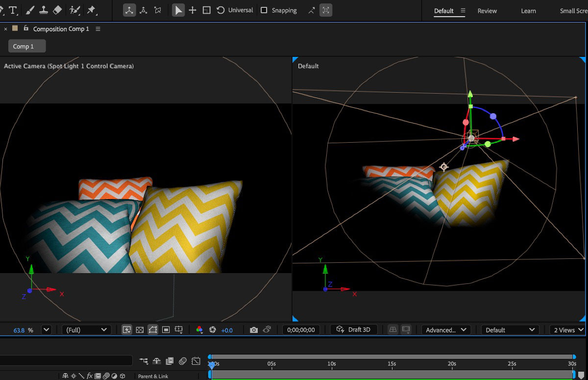Enable the Snapping option
Image resolution: width=588 pixels, height=380 pixels.
(263, 10)
